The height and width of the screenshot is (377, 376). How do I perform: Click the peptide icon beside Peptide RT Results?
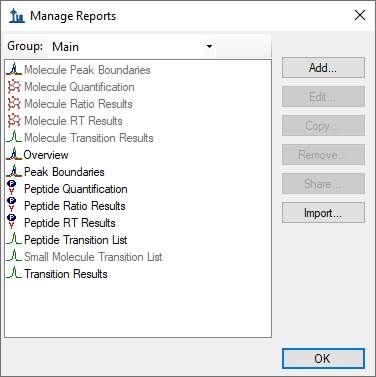tap(12, 222)
